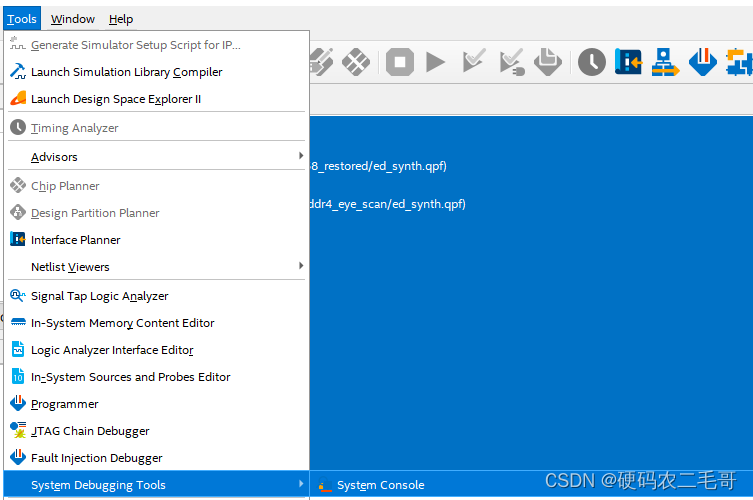Click In-System Sources and Probes Editor icon
753x500 pixels.
pyautogui.click(x=18, y=376)
